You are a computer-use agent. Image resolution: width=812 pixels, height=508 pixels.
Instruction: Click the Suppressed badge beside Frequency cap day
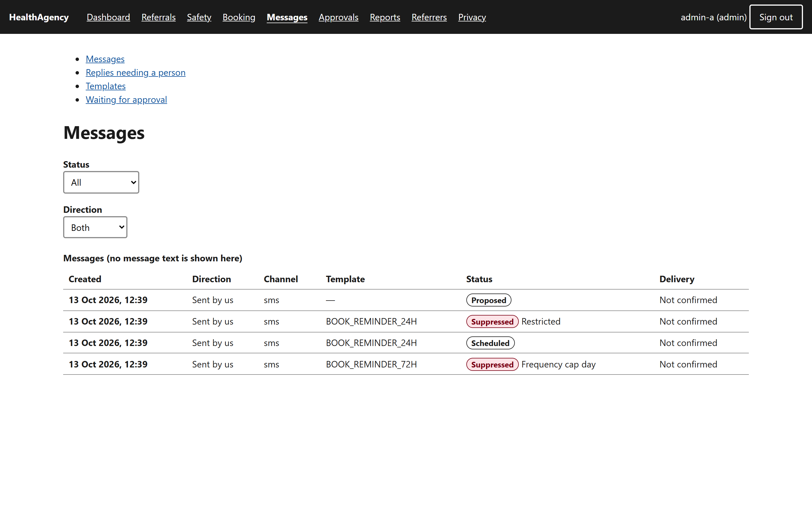[492, 365]
